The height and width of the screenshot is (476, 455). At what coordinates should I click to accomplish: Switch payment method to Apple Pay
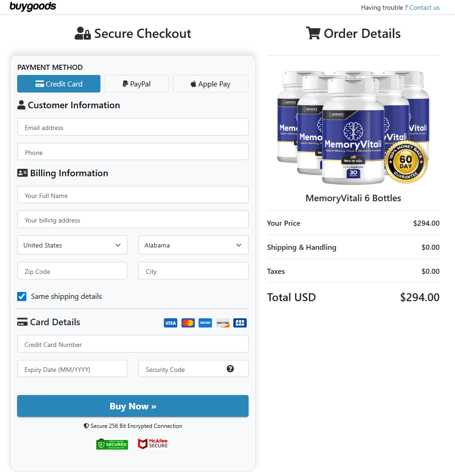click(210, 84)
